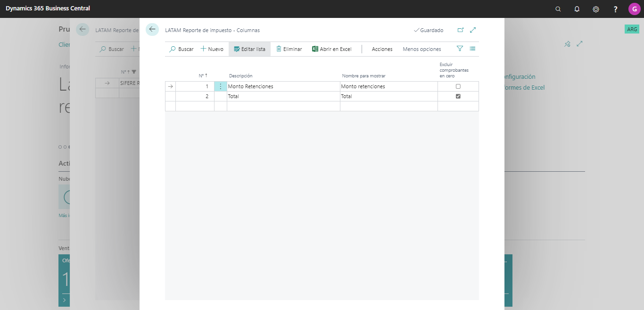The height and width of the screenshot is (310, 644).
Task: Click Dynamics 365 Business Central title
Action: pyautogui.click(x=48, y=8)
